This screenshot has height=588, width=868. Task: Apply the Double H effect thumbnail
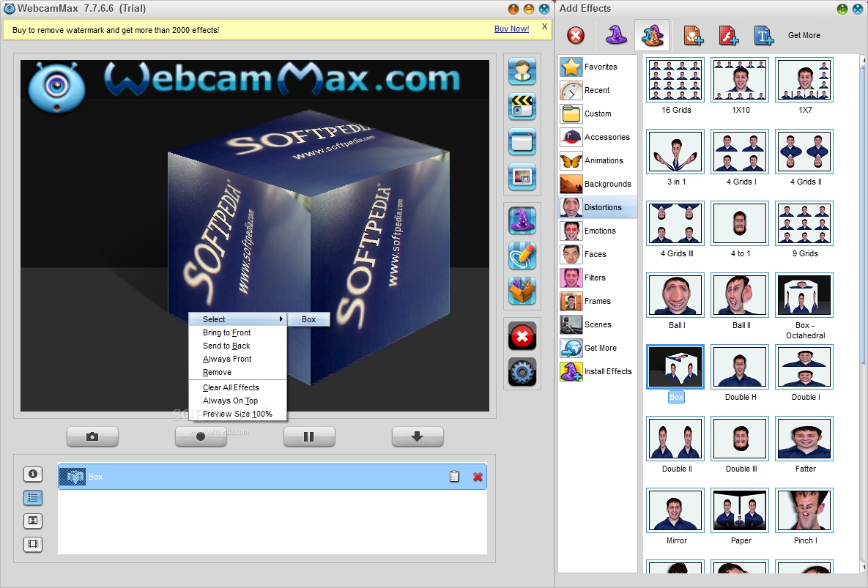coord(740,367)
